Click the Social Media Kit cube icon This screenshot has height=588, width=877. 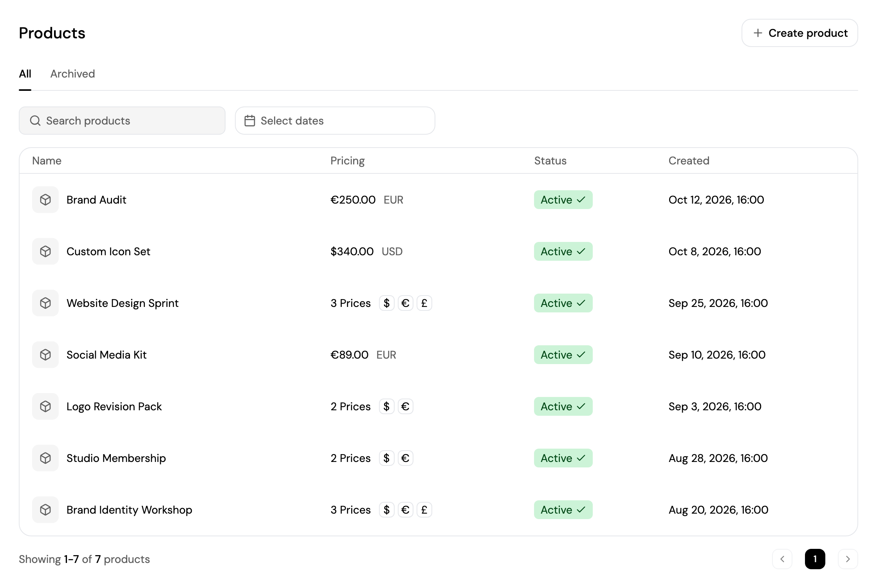point(45,355)
